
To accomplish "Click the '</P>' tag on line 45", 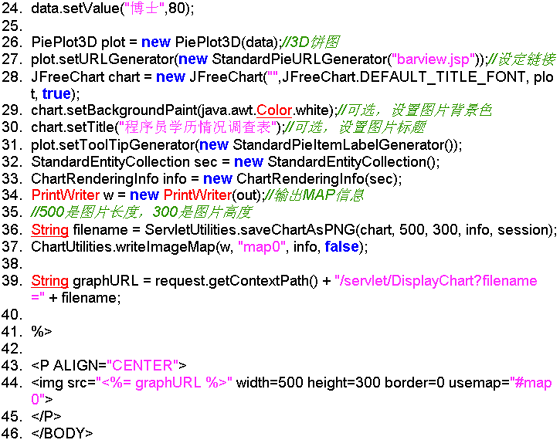I will click(x=46, y=417).
